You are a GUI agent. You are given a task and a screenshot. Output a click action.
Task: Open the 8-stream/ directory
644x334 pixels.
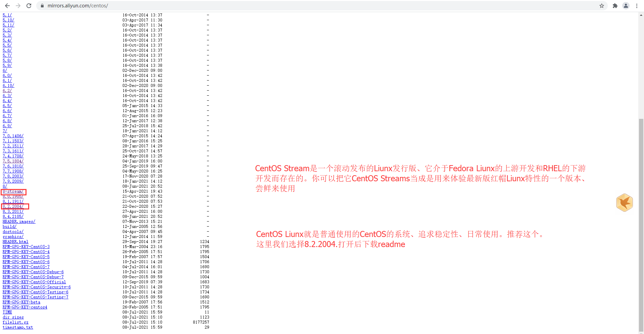click(13, 191)
